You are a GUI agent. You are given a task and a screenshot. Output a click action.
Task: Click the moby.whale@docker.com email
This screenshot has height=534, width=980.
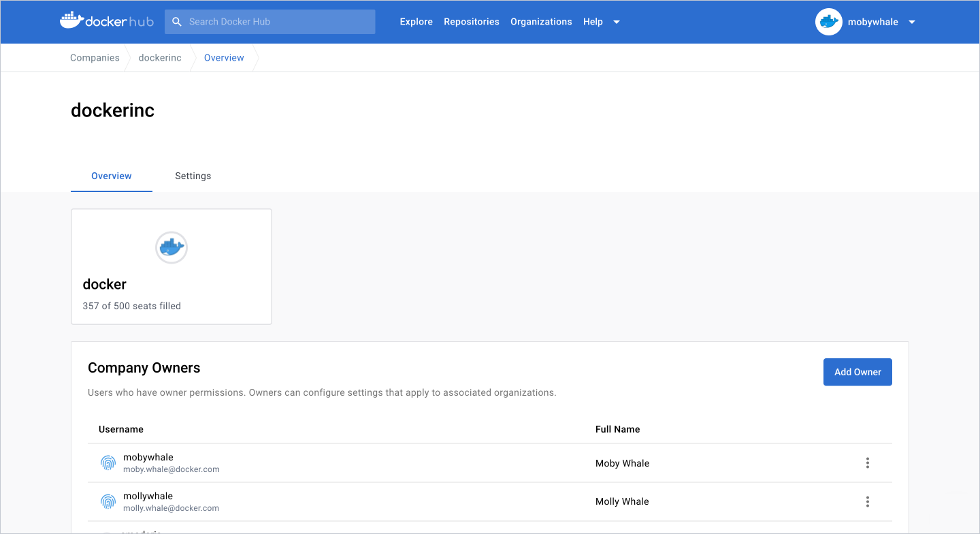pos(171,469)
